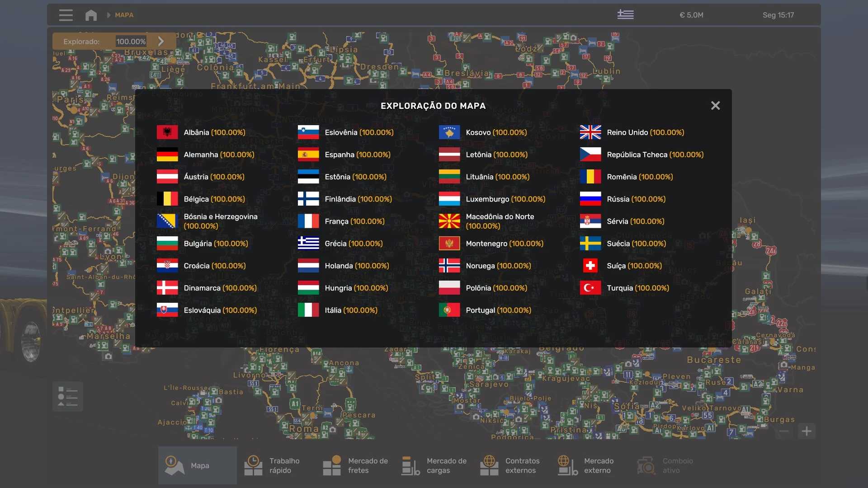Click the MAPA breadcrumb label

pos(124,15)
